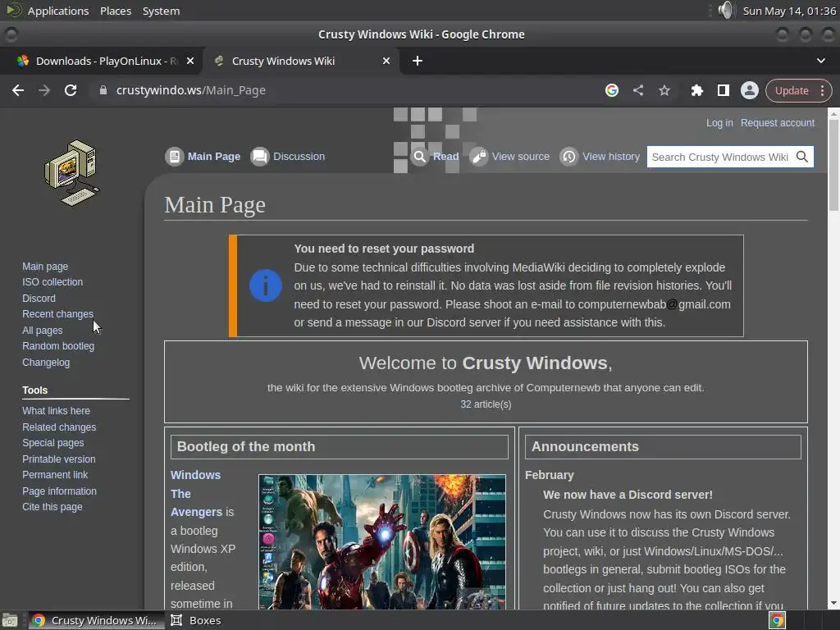Click Cite this page link

[x=52, y=507]
